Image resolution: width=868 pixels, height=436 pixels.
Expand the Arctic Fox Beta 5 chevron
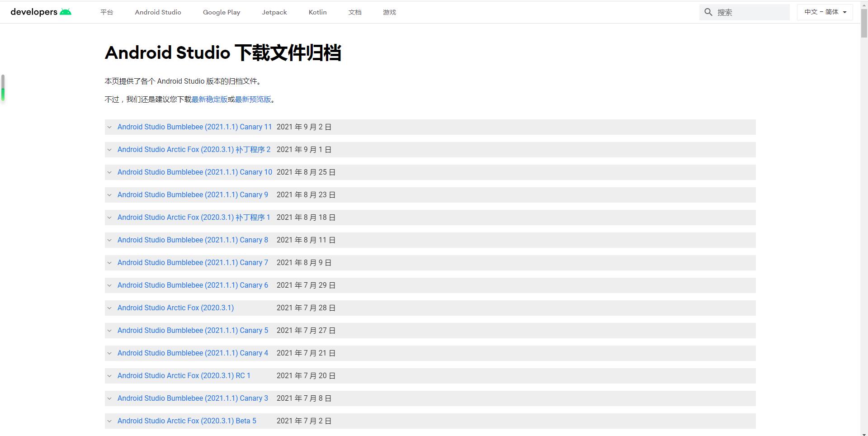[109, 421]
